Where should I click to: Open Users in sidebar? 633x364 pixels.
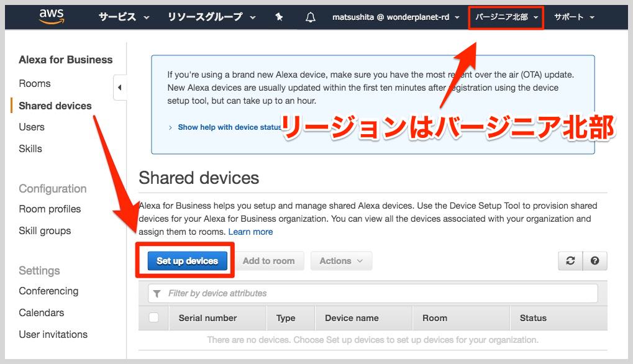click(x=32, y=127)
